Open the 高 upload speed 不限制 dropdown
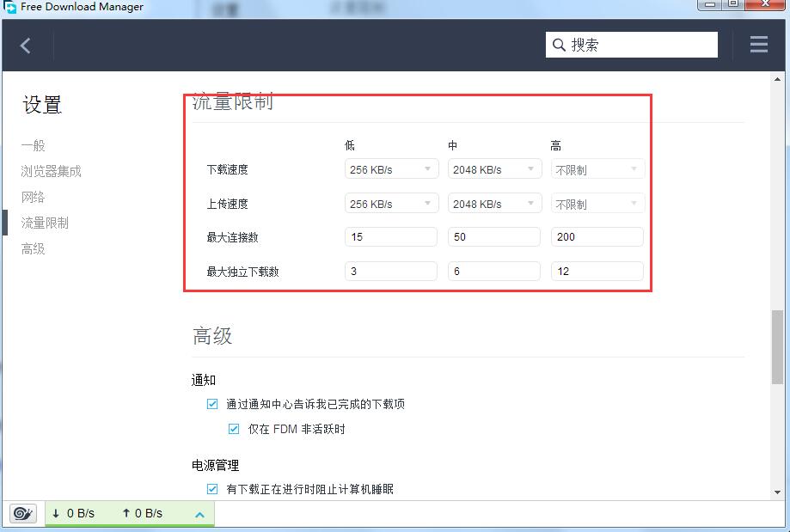 click(597, 203)
